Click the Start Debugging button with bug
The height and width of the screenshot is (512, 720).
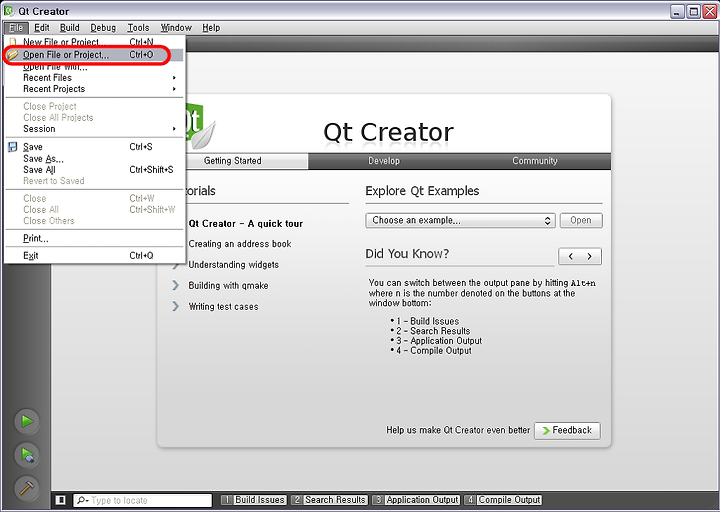tap(27, 454)
